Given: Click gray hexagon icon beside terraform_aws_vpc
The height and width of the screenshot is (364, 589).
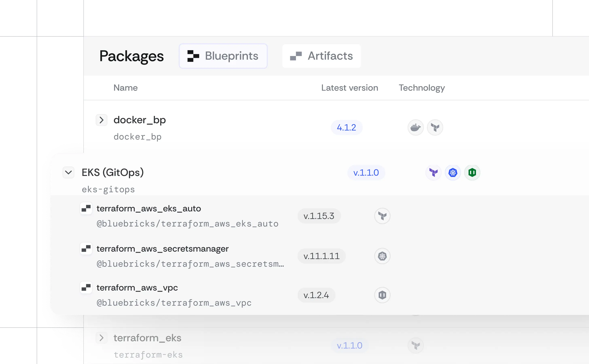Looking at the screenshot, I should pyautogui.click(x=382, y=295).
